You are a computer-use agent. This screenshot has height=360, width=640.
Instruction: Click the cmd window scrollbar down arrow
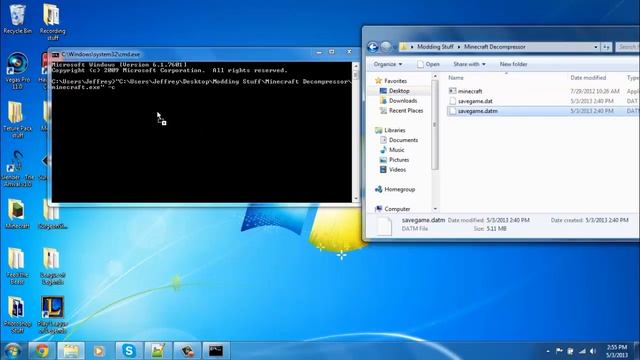coord(356,198)
